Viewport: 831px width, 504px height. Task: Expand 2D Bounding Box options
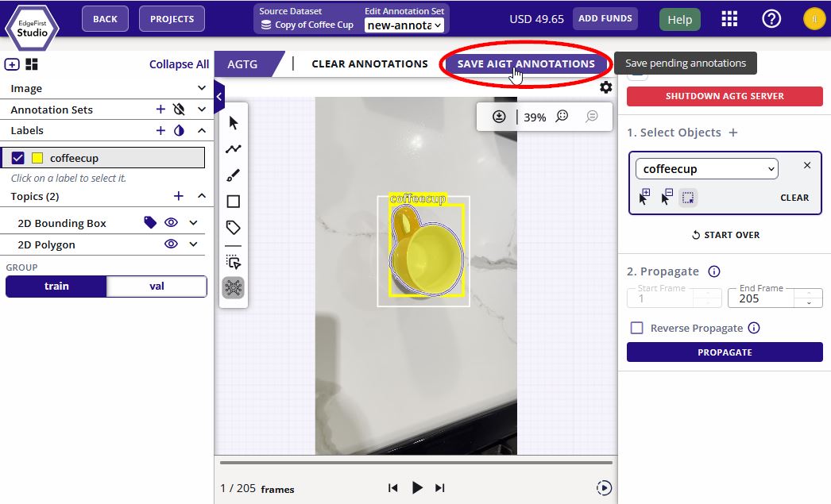[x=193, y=222]
